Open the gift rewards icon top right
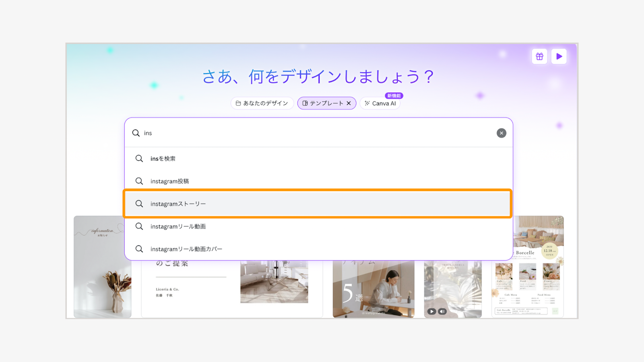The height and width of the screenshot is (362, 644). [x=539, y=56]
